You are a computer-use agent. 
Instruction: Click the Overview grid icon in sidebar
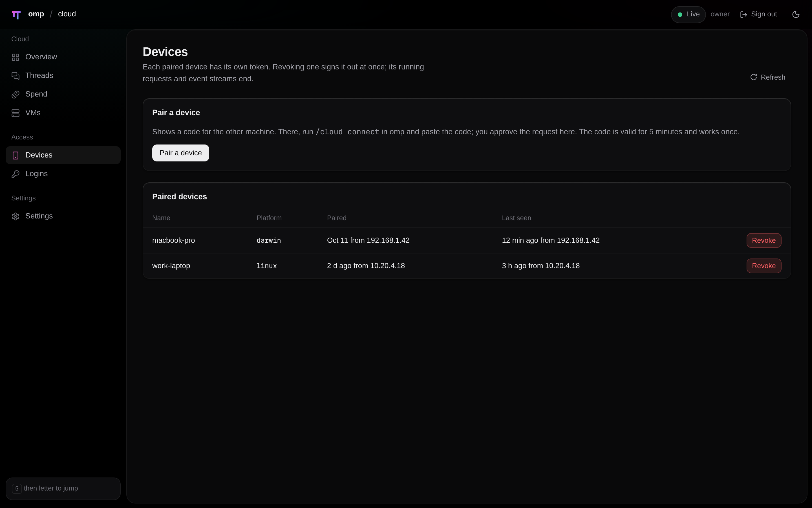16,58
